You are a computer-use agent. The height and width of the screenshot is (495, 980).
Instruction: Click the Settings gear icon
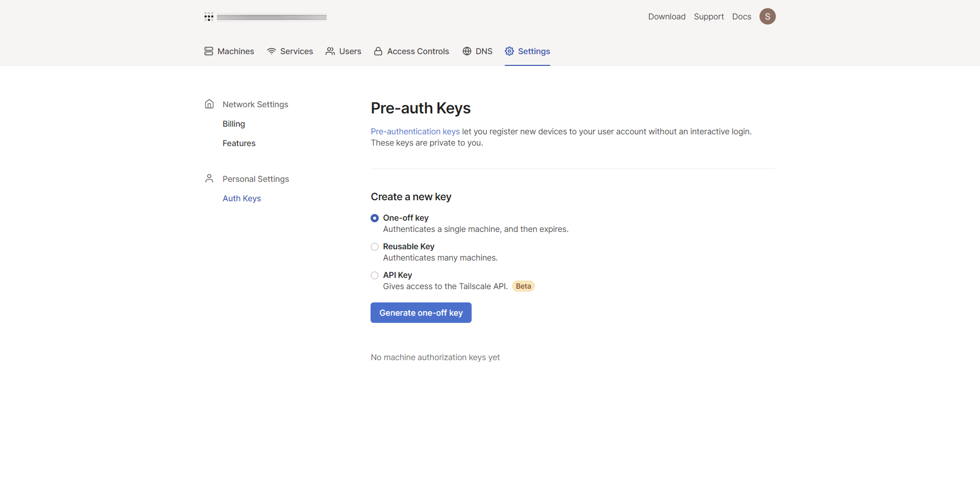tap(509, 51)
